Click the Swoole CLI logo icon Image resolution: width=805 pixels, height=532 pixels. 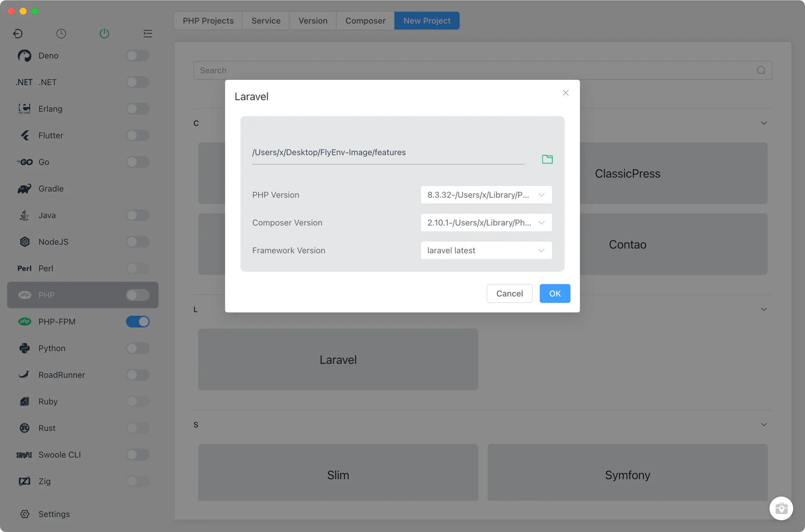pyautogui.click(x=24, y=455)
